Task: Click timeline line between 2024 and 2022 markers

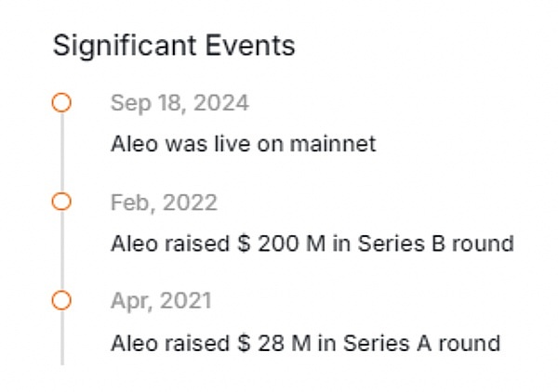Action: tap(61, 152)
